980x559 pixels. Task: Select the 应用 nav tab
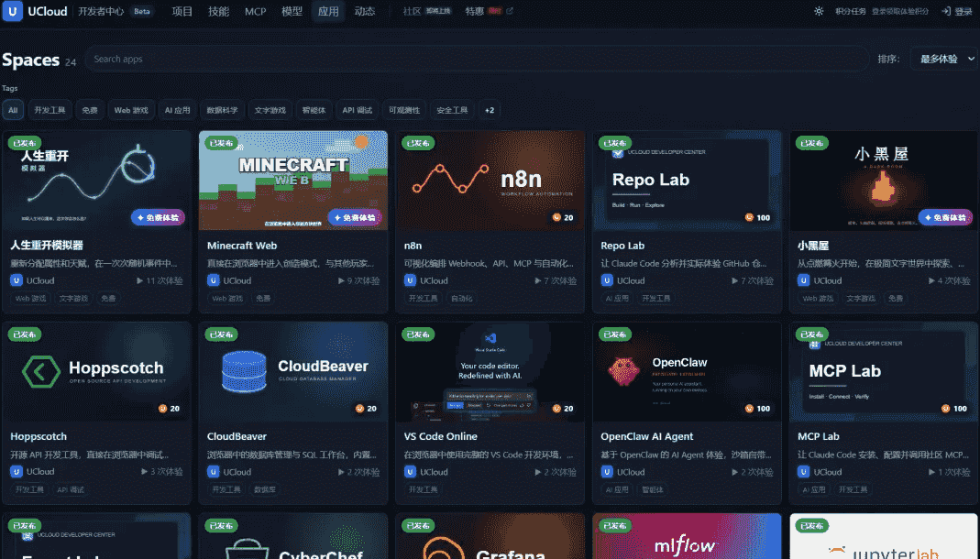328,11
